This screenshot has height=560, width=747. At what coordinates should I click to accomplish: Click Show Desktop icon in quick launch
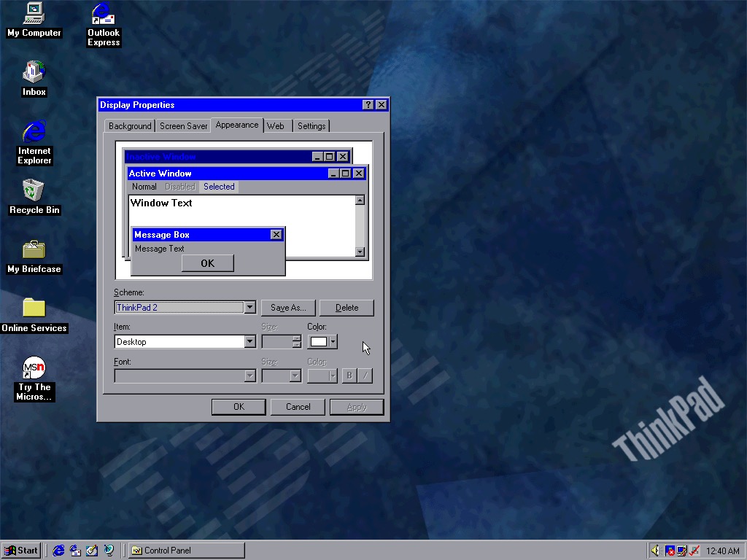(x=92, y=551)
